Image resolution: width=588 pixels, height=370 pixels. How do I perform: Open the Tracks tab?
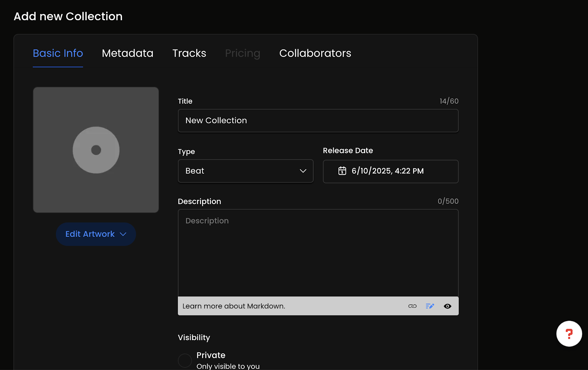pyautogui.click(x=189, y=53)
